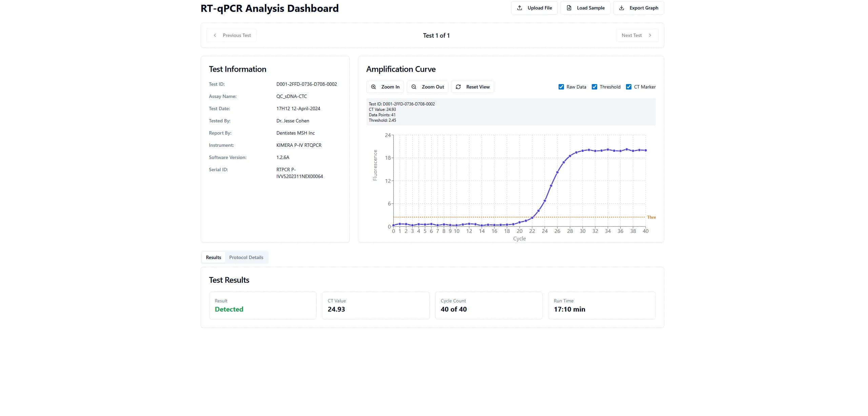Select the Results tab

click(x=214, y=257)
